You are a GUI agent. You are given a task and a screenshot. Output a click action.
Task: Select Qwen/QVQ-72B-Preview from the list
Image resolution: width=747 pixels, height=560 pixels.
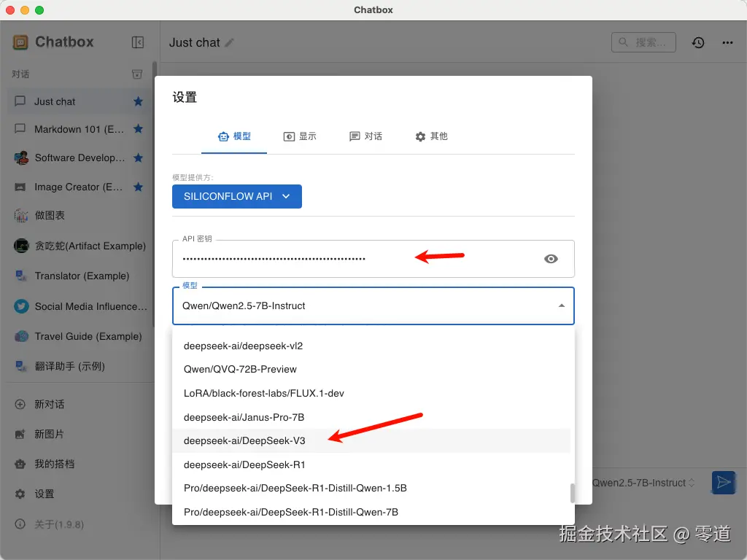coord(371,369)
